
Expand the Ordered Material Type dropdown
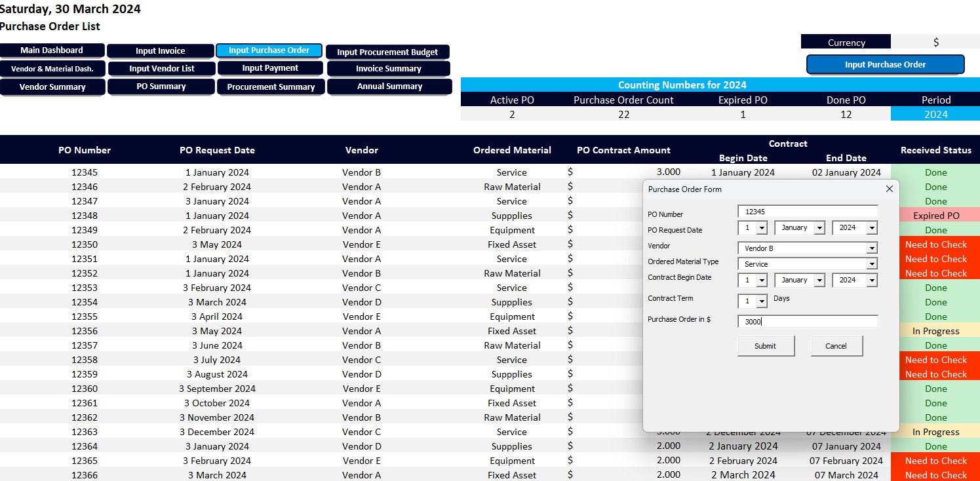tap(872, 263)
